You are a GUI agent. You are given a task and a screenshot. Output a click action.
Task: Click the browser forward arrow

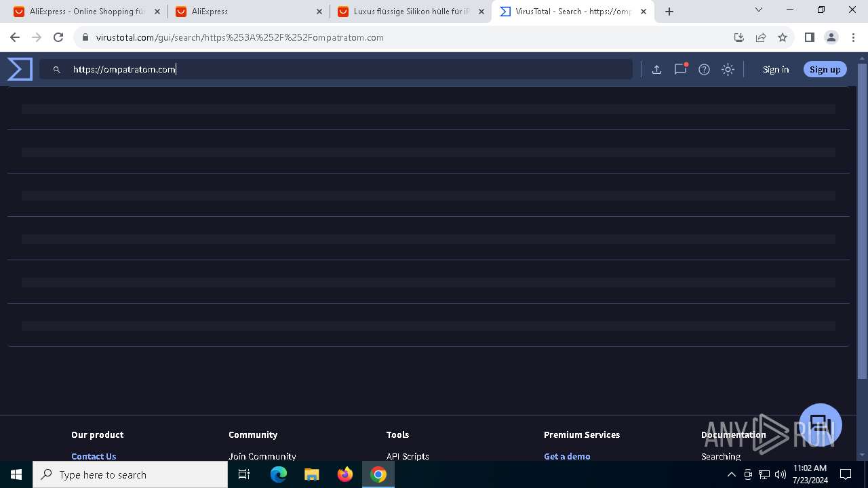coord(37,37)
